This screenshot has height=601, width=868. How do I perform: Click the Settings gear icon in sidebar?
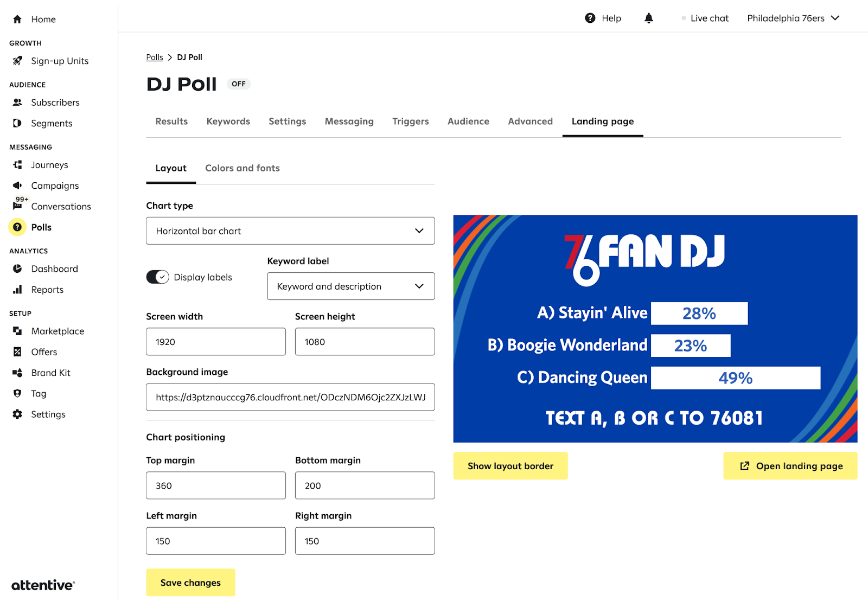coord(17,414)
